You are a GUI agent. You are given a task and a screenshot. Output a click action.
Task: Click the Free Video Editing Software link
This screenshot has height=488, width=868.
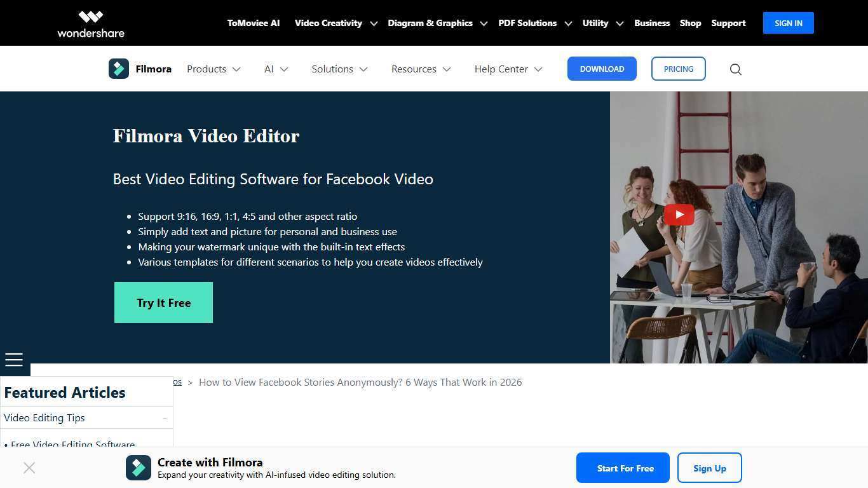click(x=72, y=445)
